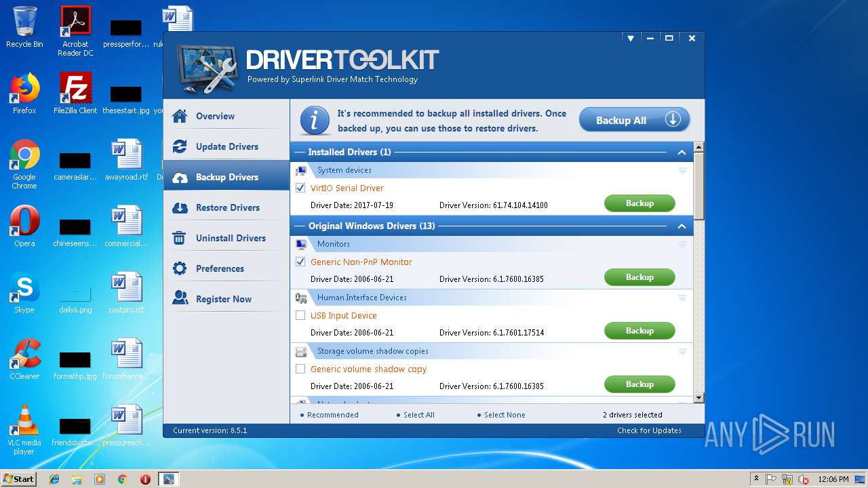Click the System devices category icon
Image resolution: width=868 pixels, height=488 pixels.
tap(301, 171)
